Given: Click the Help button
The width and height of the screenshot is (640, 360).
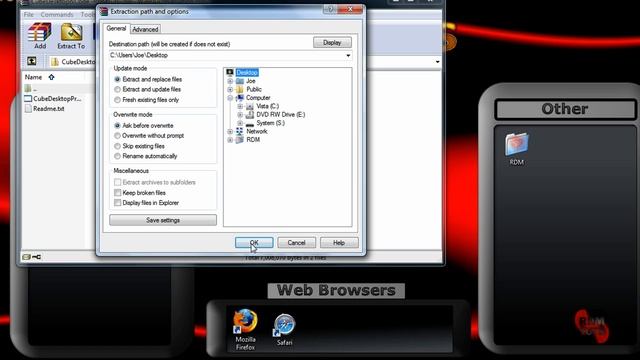Looking at the screenshot, I should pos(339,242).
